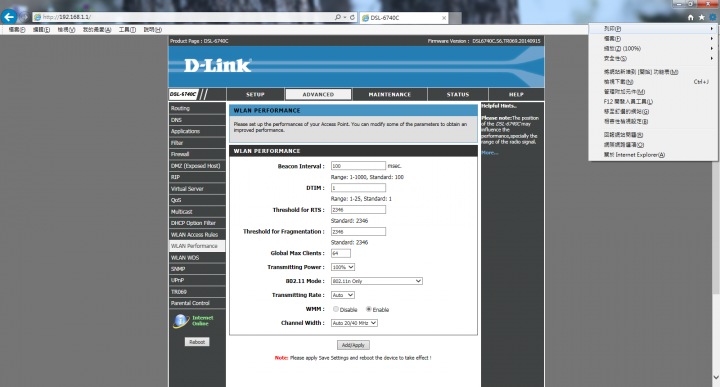Viewport: 720px width, 387px height.
Task: Close the DSL-6740C browser tab
Action: pos(444,18)
